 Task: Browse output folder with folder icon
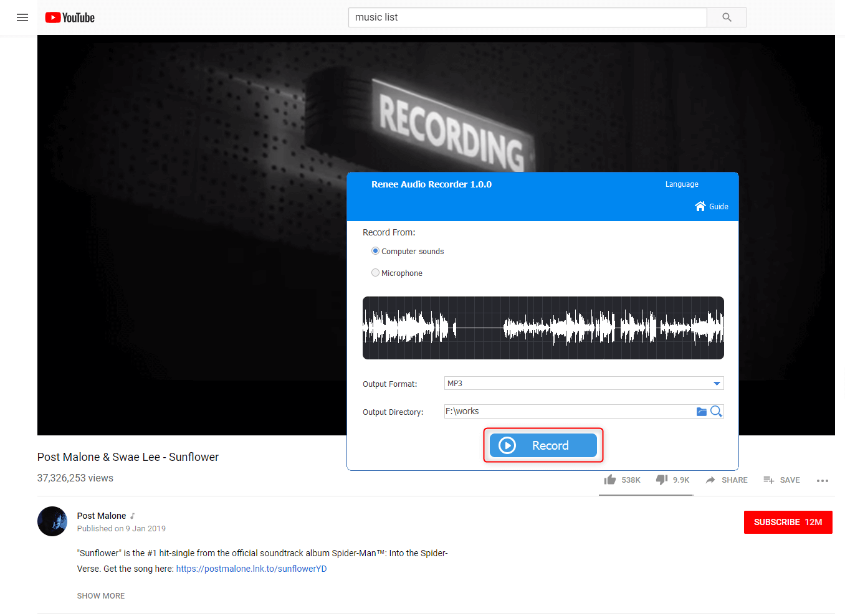(702, 412)
